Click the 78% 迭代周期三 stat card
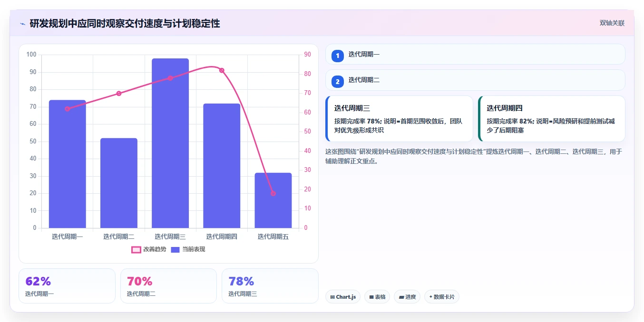Image resolution: width=644 pixels, height=322 pixels. 270,286
